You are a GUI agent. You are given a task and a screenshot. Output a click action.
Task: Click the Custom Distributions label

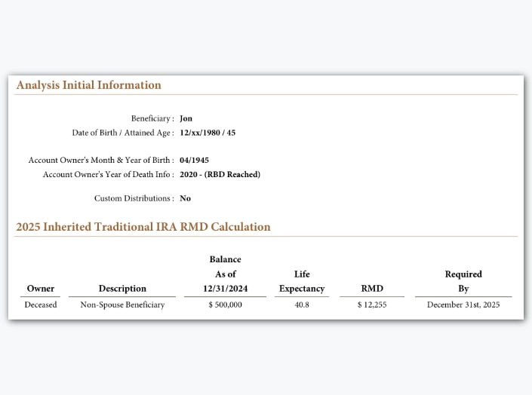134,198
